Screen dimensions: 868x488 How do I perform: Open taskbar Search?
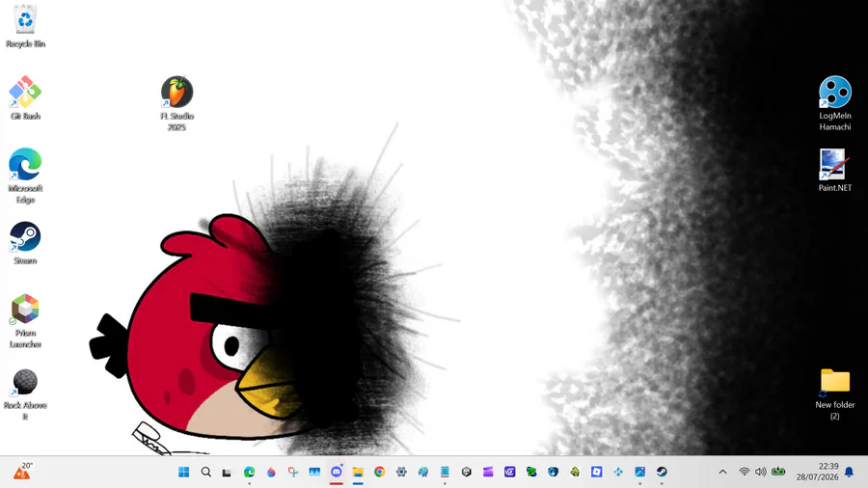click(x=206, y=472)
